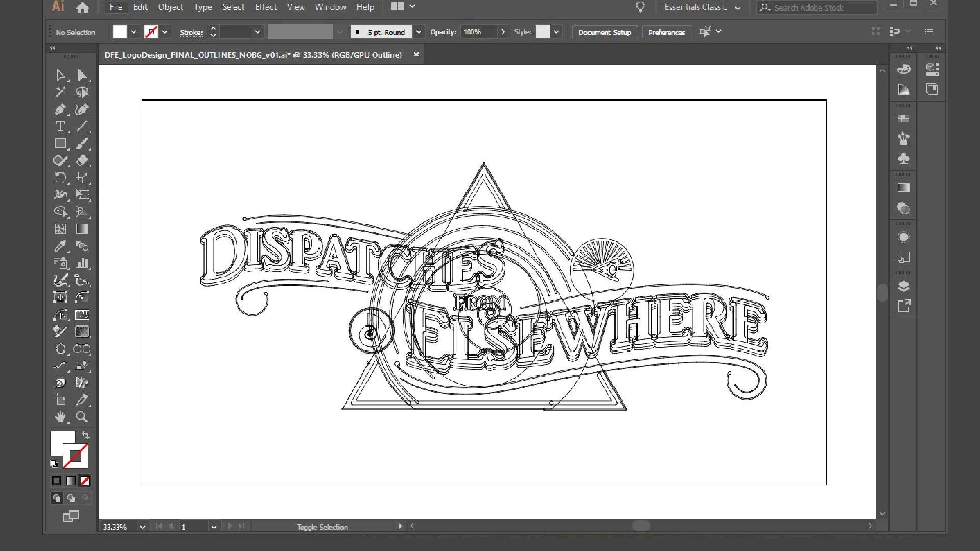Select the Type tool

click(x=60, y=126)
